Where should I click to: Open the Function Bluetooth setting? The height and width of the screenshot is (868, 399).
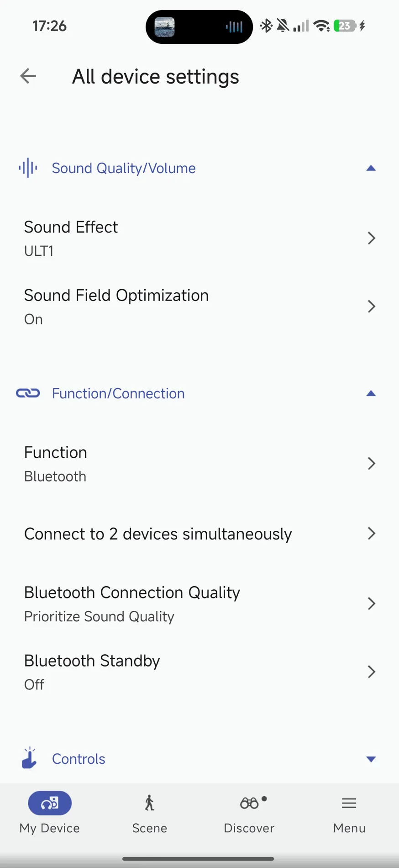click(x=199, y=464)
